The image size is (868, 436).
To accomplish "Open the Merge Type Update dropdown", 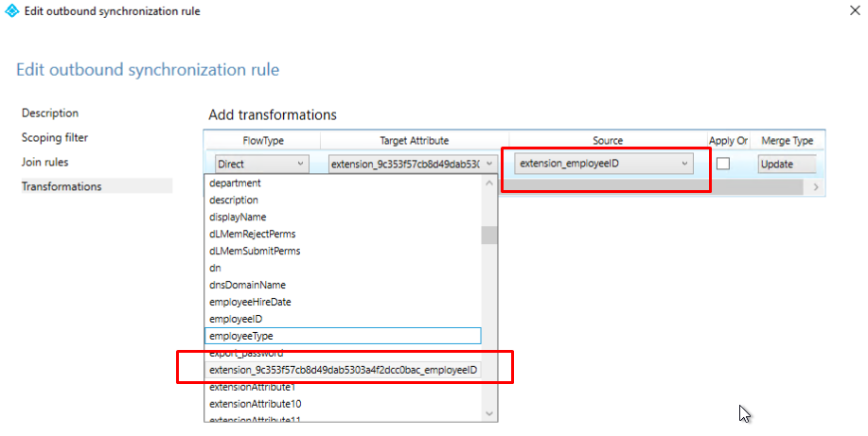I will 788,164.
